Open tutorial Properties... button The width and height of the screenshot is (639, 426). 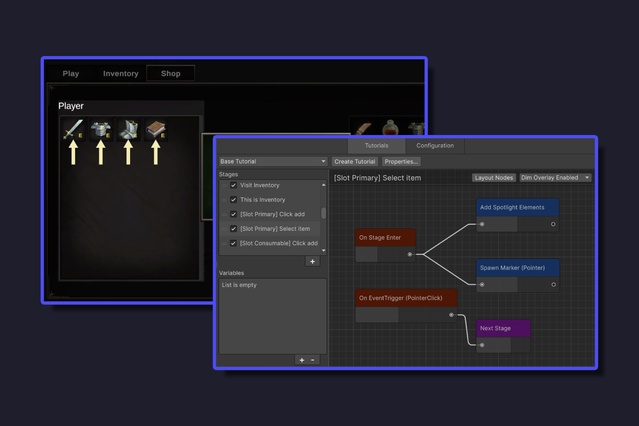[x=401, y=161]
